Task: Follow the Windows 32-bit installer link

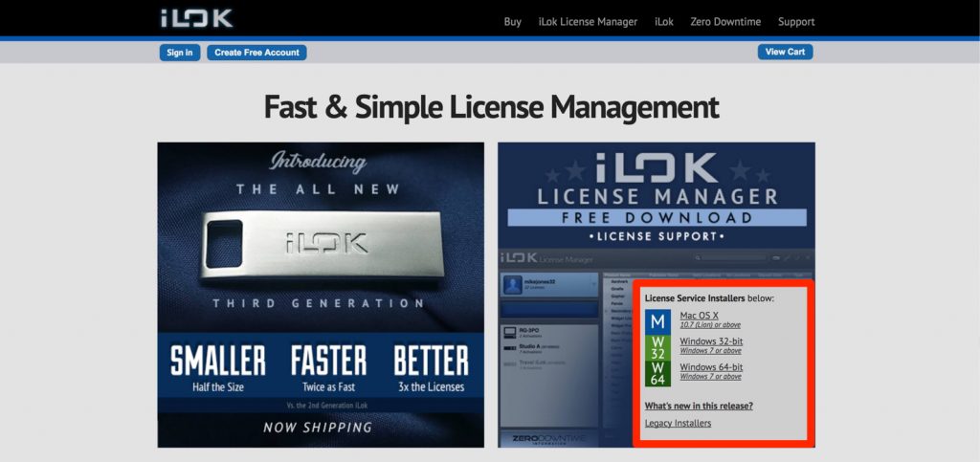Action: pyautogui.click(x=711, y=341)
